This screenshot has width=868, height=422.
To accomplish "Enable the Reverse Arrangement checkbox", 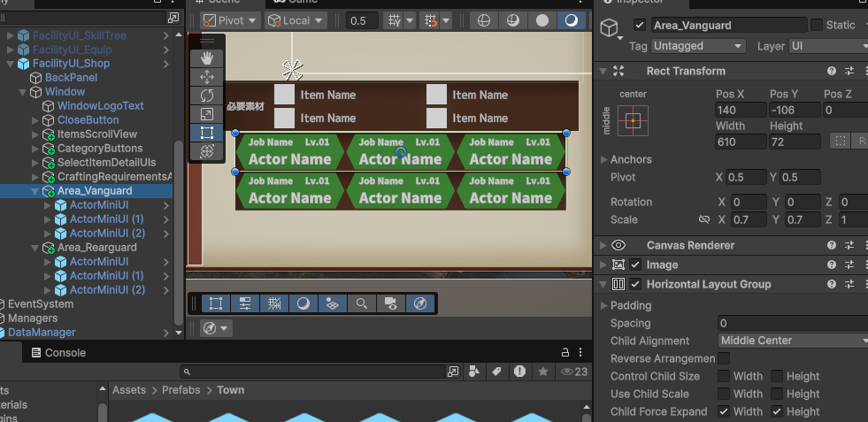I will (x=724, y=358).
